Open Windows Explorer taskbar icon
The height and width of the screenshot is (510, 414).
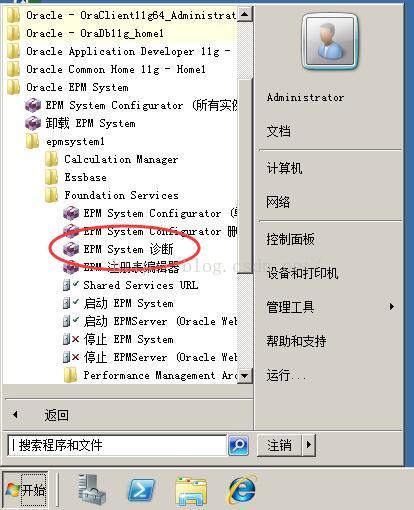(x=191, y=491)
